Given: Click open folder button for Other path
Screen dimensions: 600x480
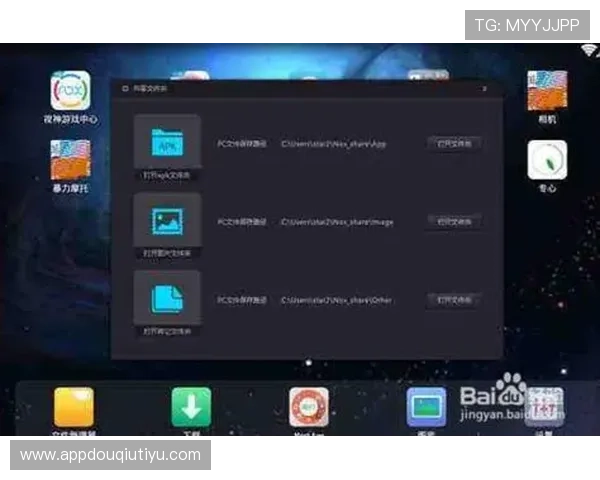Looking at the screenshot, I should pyautogui.click(x=453, y=299).
